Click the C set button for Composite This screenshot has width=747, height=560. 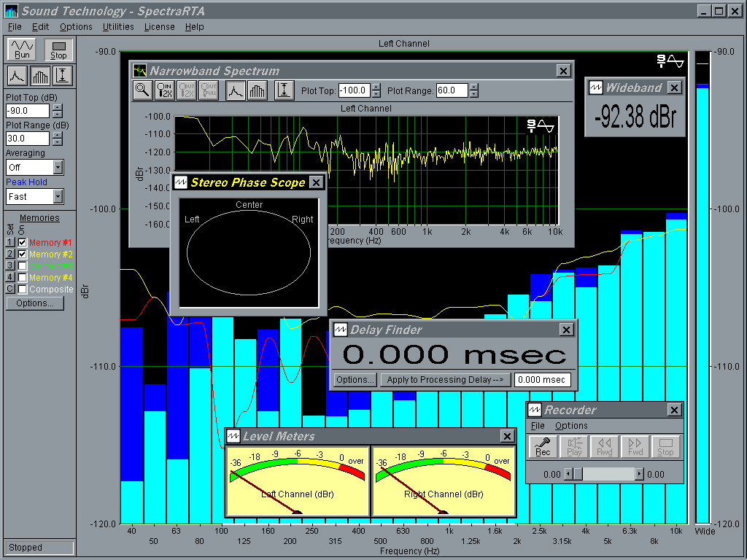10,289
